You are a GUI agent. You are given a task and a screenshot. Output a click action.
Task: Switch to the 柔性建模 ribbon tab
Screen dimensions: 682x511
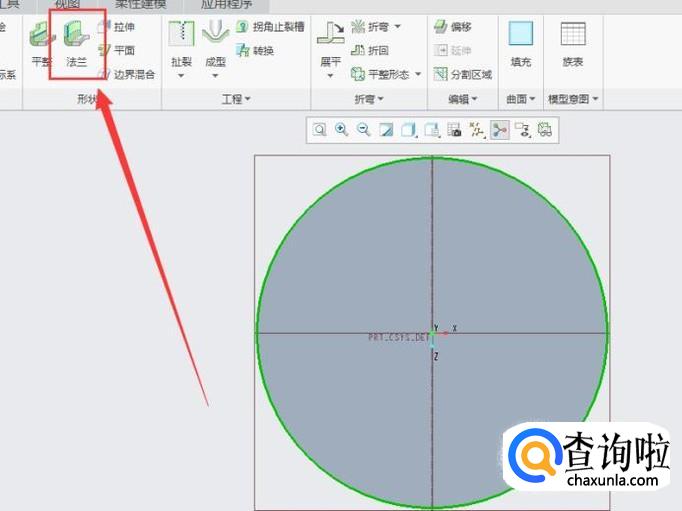[x=140, y=4]
